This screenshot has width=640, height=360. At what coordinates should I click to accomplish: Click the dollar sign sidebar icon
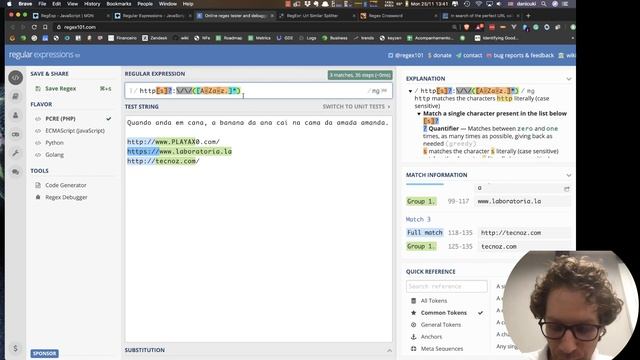[x=16, y=348]
